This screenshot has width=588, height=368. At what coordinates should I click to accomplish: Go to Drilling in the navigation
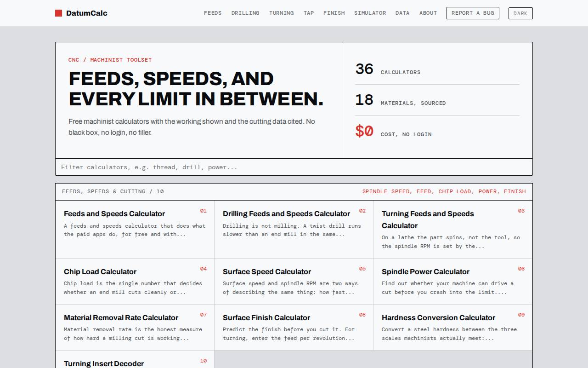tap(245, 13)
